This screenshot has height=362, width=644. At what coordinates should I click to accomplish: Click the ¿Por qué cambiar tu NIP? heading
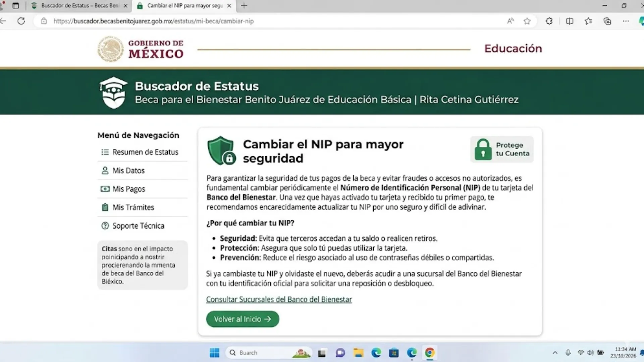tap(250, 223)
